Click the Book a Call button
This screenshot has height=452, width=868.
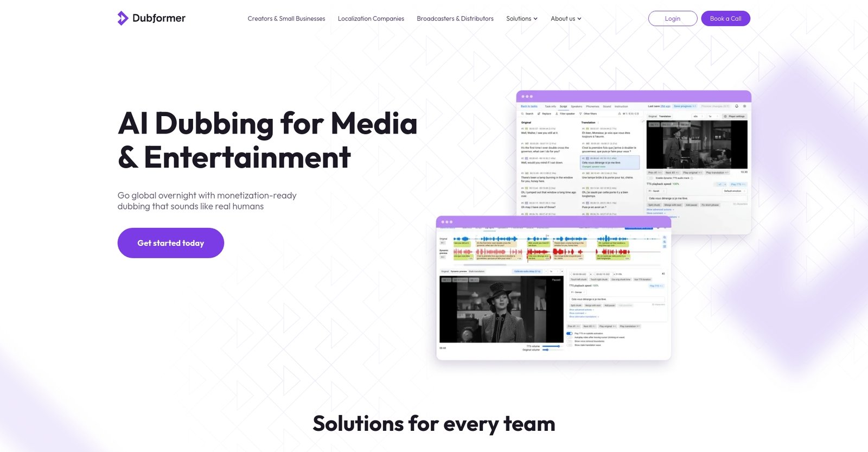click(x=725, y=18)
